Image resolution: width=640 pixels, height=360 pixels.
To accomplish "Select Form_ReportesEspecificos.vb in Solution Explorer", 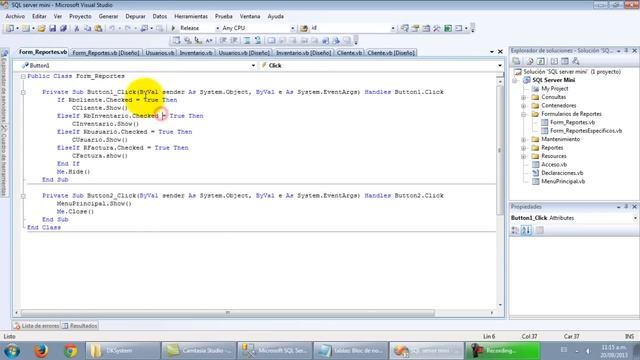I will tap(586, 131).
